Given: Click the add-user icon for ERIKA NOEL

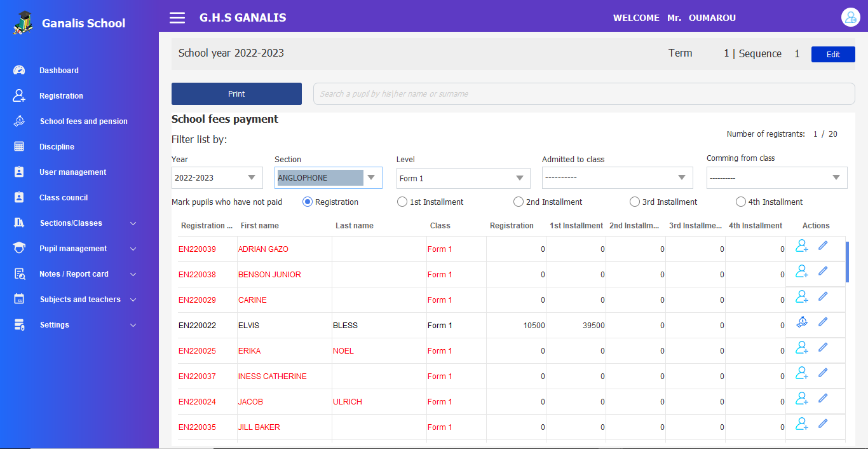Looking at the screenshot, I should click(802, 348).
